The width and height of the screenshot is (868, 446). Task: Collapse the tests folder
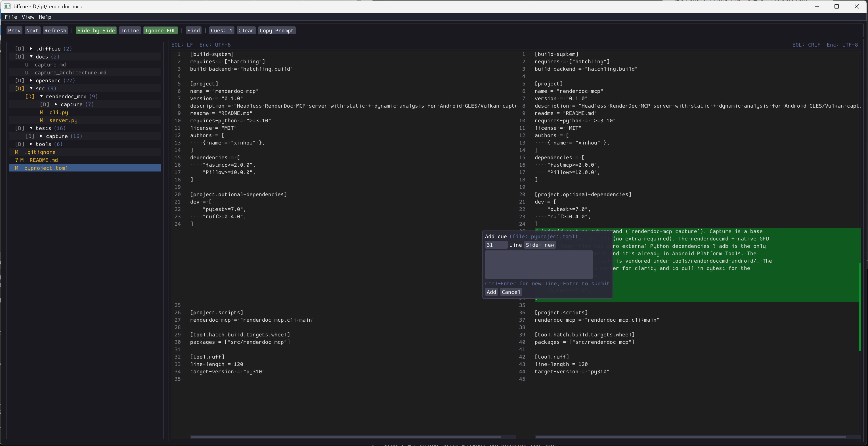(x=31, y=128)
